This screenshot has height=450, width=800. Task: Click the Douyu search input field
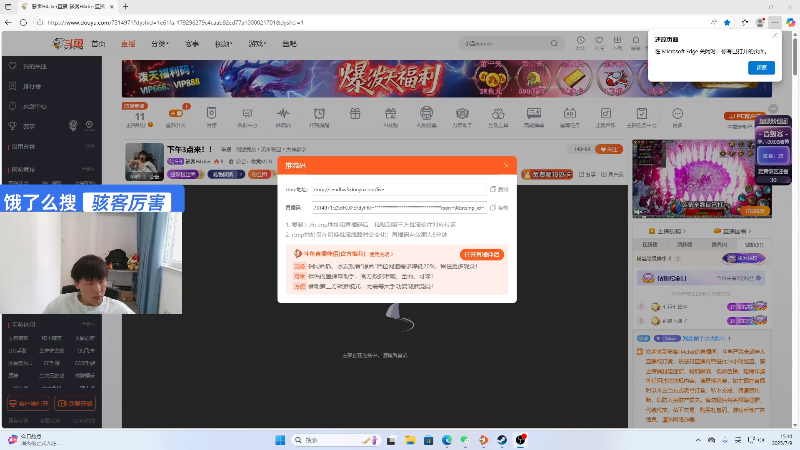(x=504, y=43)
